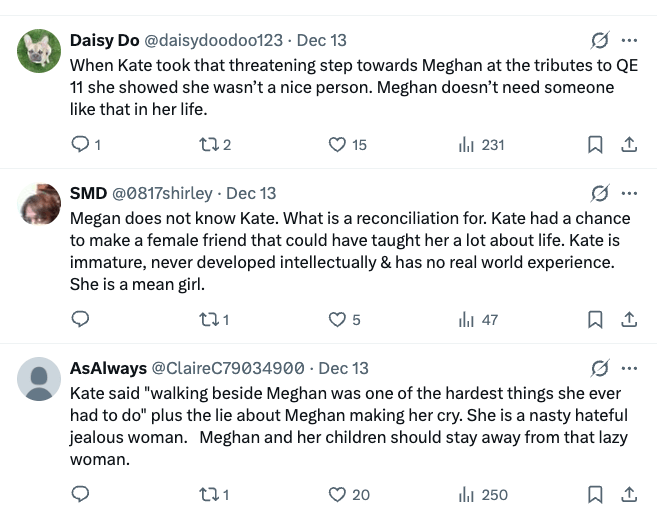657x515 pixels.
Task: Click Grok icon on Daisy Do's tweet
Action: click(600, 41)
